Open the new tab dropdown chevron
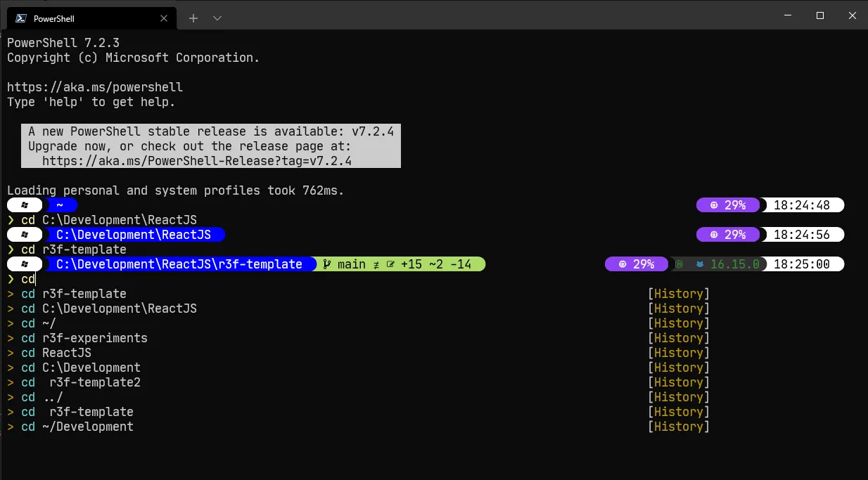Image resolution: width=868 pixels, height=480 pixels. click(217, 18)
